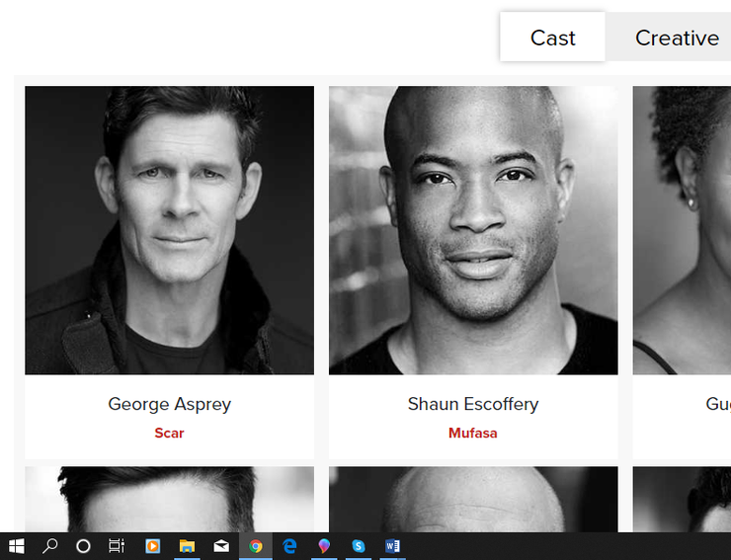Open Cortana from the taskbar
Image resolution: width=731 pixels, height=560 pixels.
point(83,545)
